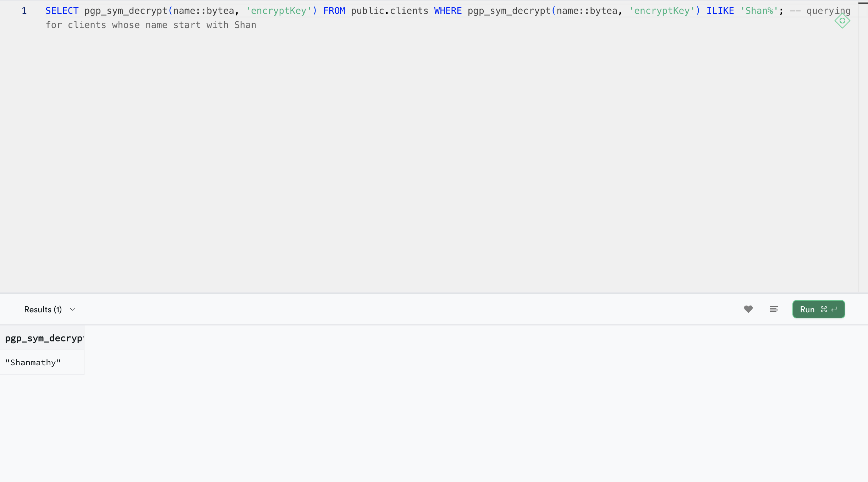The height and width of the screenshot is (482, 868).
Task: Expand the chevron next to Results
Action: (x=72, y=309)
